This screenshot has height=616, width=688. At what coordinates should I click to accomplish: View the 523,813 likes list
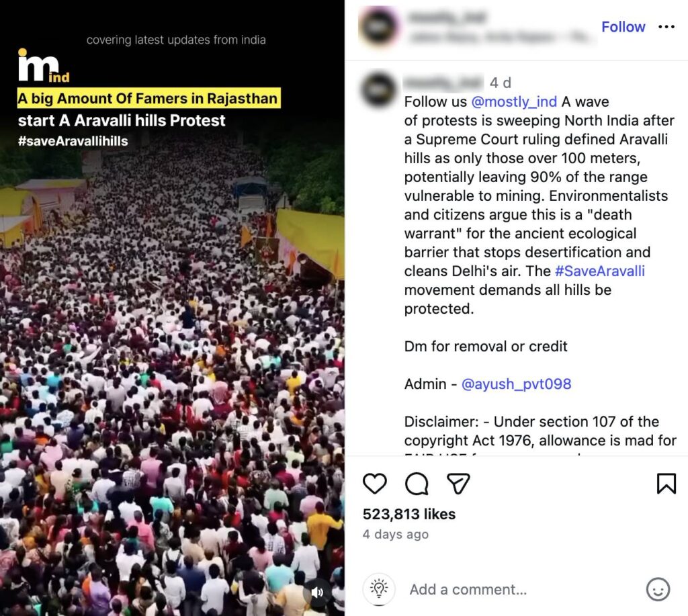click(409, 514)
